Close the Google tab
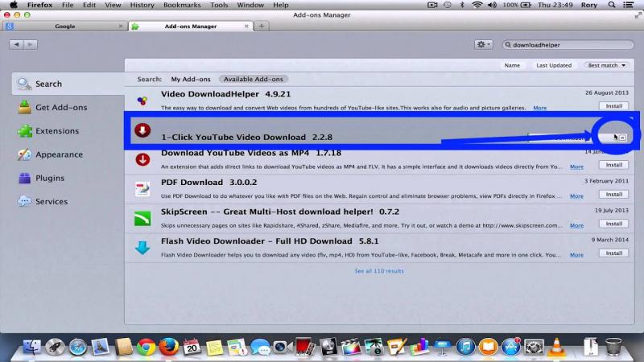 point(120,26)
